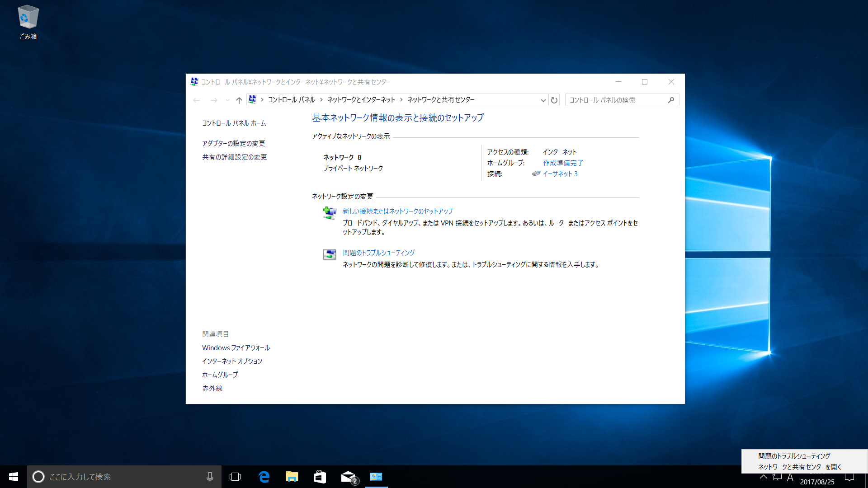Open Windows ファイアウォール related item
Viewport: 868px width, 488px height.
pyautogui.click(x=236, y=347)
